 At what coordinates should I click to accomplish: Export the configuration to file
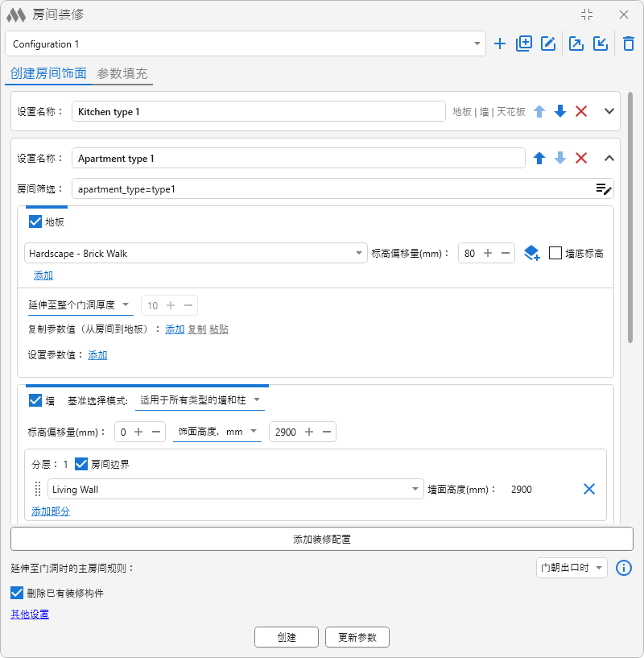click(576, 43)
